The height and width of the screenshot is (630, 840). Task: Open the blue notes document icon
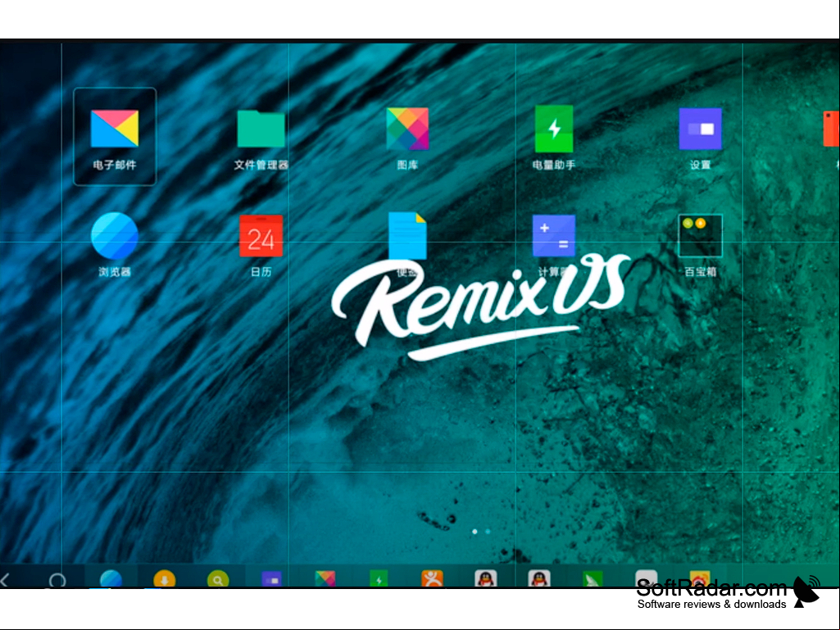[x=407, y=236]
